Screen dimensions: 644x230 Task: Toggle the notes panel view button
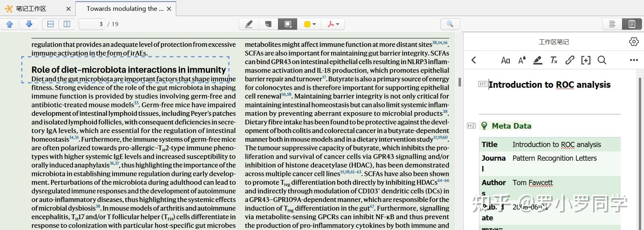click(632, 24)
